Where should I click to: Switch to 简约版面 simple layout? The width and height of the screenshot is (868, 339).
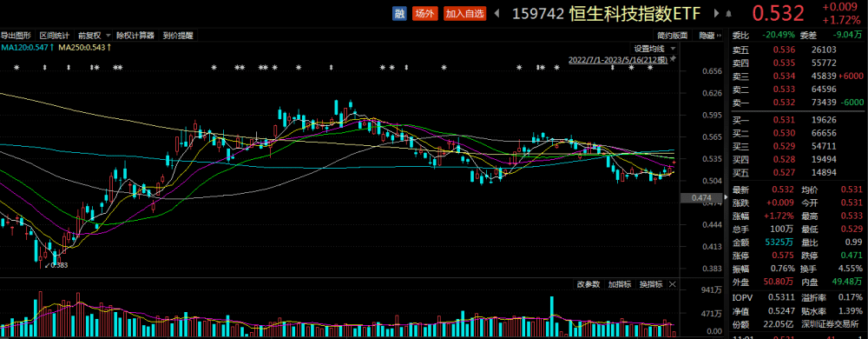coord(673,36)
